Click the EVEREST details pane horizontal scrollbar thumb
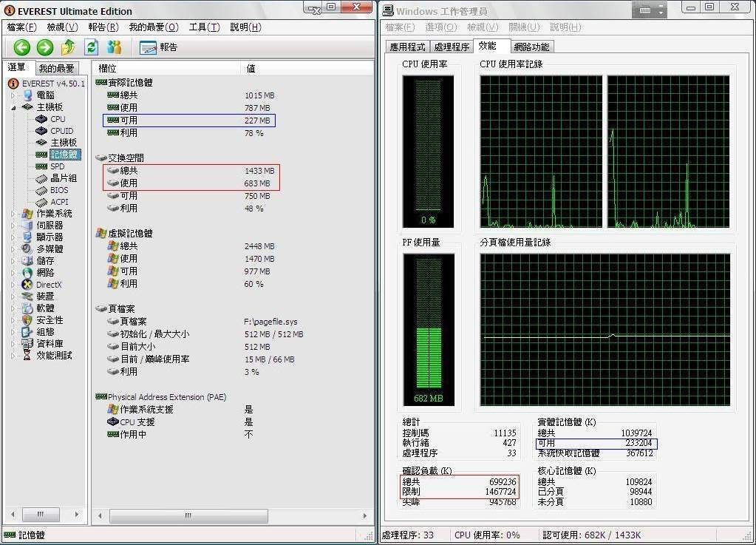The height and width of the screenshot is (545, 756). coord(188,515)
